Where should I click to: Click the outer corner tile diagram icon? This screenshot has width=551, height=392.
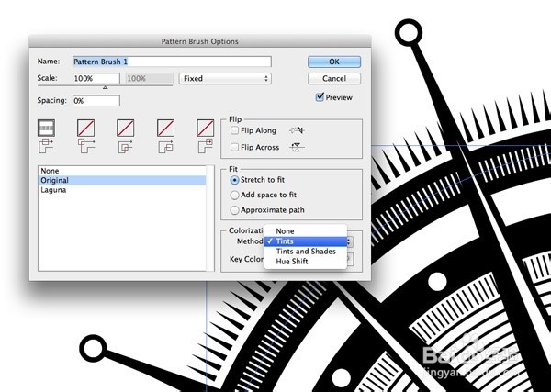pos(86,146)
